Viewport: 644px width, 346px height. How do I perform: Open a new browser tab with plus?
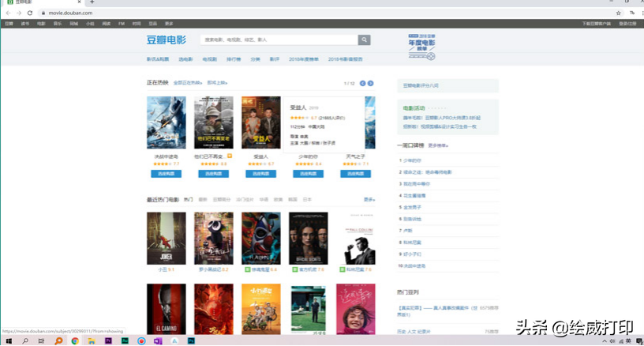pos(92,2)
